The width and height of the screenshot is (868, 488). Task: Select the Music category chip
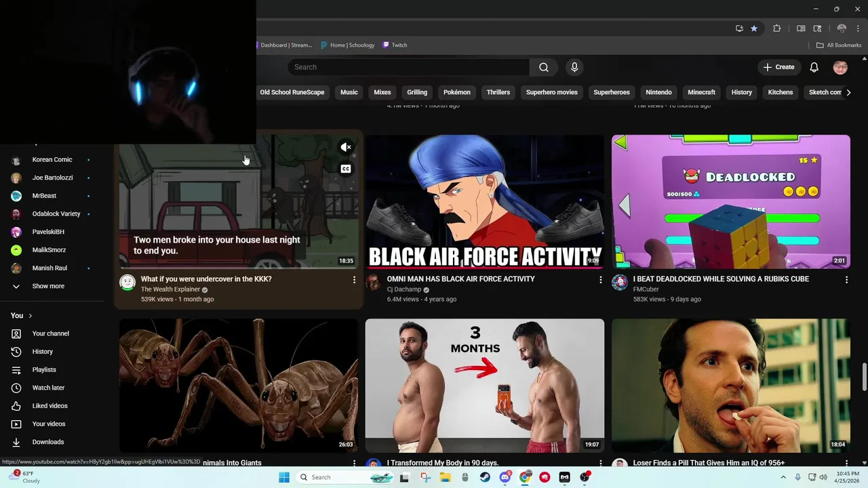[x=349, y=92]
